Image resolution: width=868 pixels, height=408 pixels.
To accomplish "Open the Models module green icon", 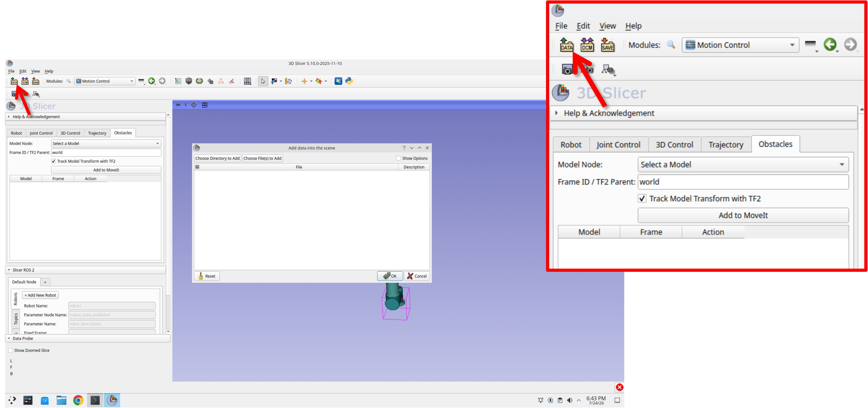I will [x=199, y=81].
